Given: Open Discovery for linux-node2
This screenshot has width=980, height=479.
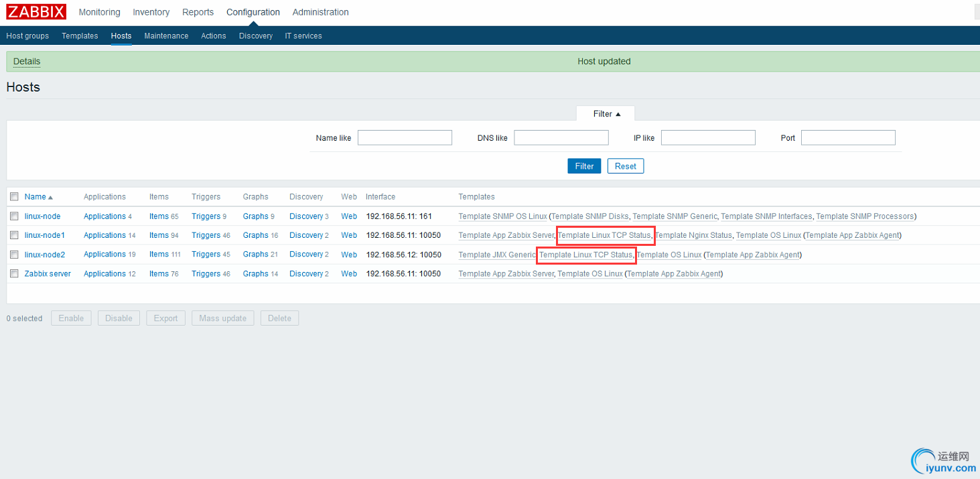Looking at the screenshot, I should pos(306,255).
